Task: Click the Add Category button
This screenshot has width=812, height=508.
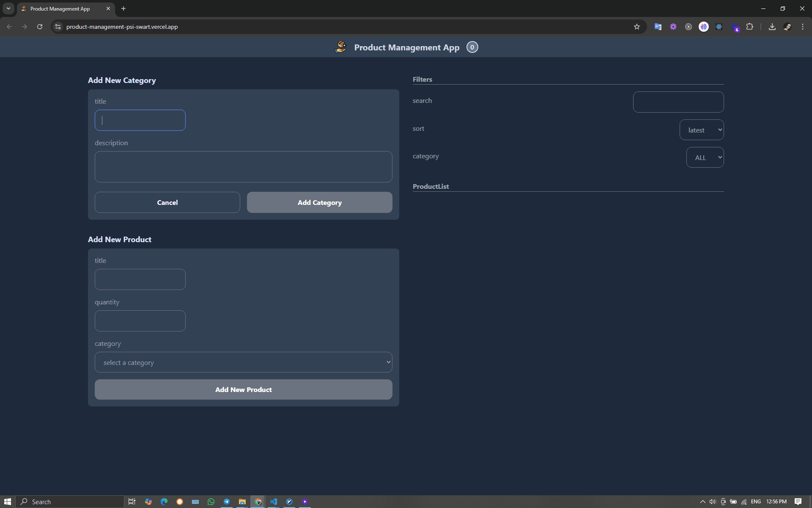Action: (319, 202)
